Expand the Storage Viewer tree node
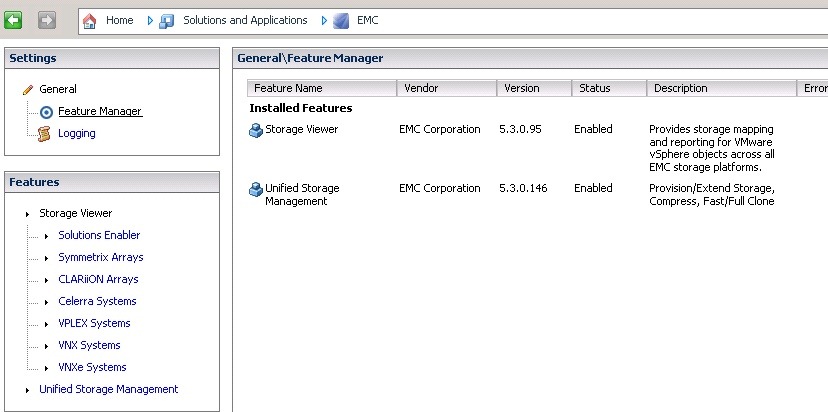Screen dimensions: 828x412 point(27,214)
